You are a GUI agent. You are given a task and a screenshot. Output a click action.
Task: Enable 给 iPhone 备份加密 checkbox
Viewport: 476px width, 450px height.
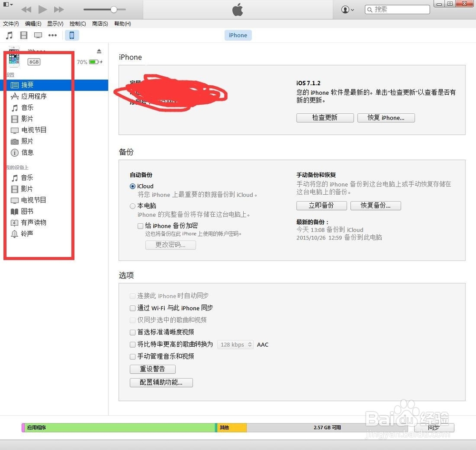(x=140, y=226)
